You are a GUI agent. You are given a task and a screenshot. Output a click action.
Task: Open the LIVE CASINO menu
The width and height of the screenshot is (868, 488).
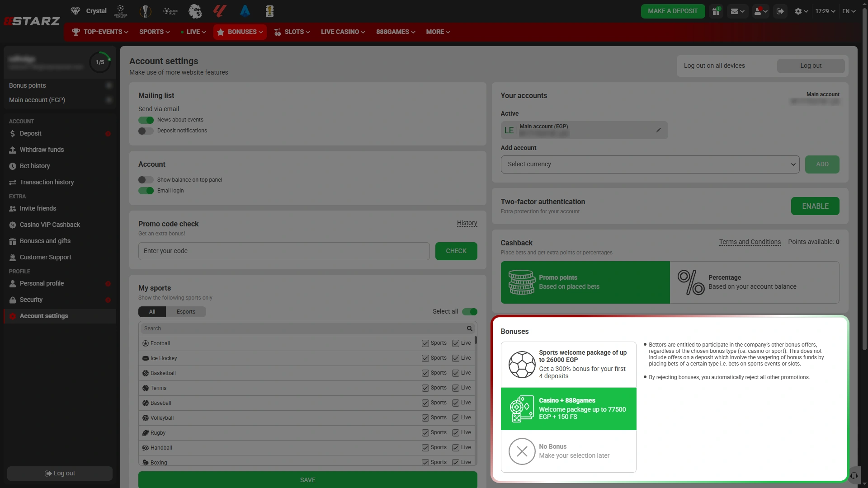click(x=343, y=32)
